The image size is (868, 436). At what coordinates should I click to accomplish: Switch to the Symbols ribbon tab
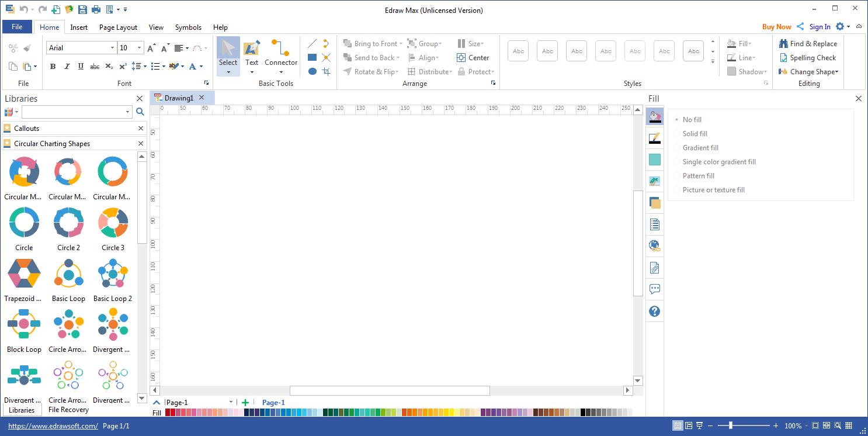coord(188,27)
